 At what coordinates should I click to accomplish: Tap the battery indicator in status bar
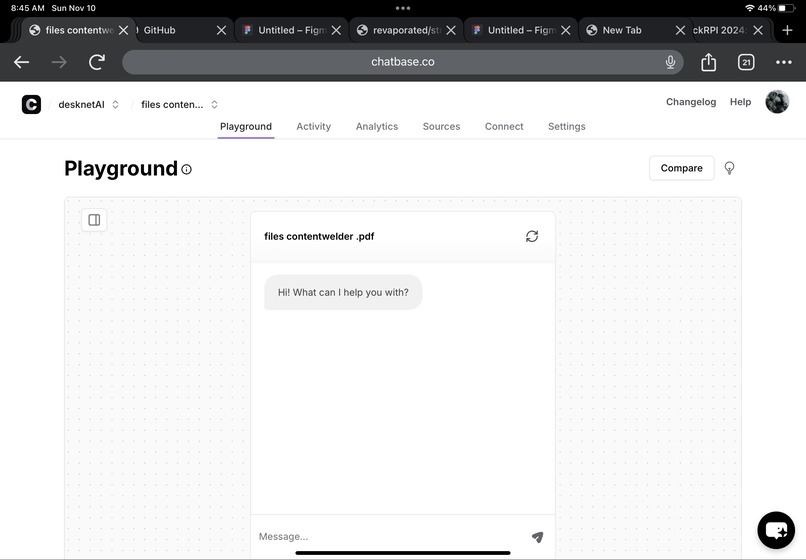point(787,8)
